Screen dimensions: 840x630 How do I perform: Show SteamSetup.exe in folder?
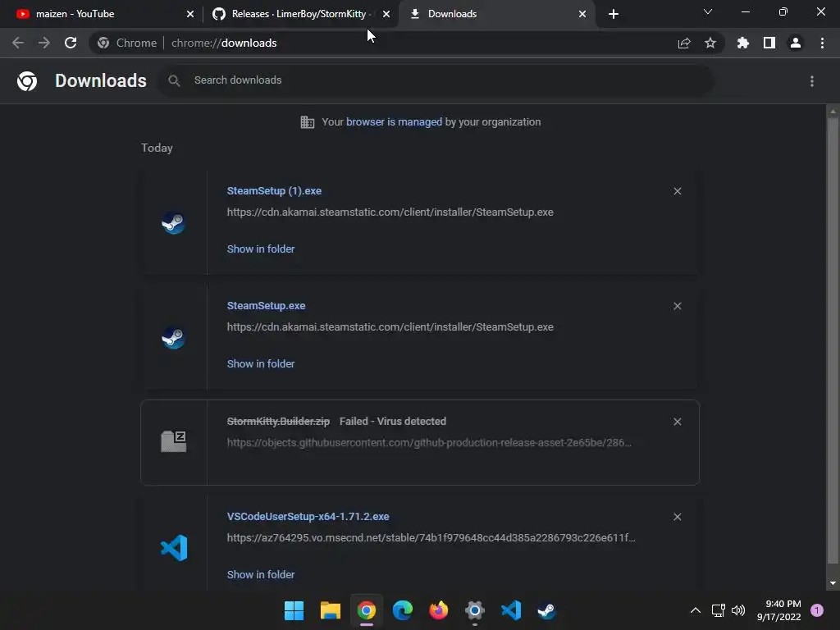point(261,363)
